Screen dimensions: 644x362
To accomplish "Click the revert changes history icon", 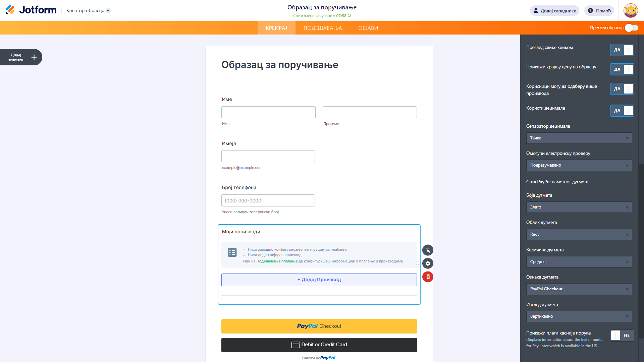I will pyautogui.click(x=349, y=15).
